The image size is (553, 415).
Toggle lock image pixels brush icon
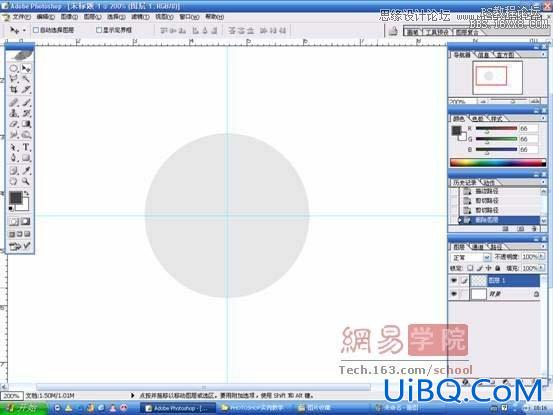[x=480, y=268]
